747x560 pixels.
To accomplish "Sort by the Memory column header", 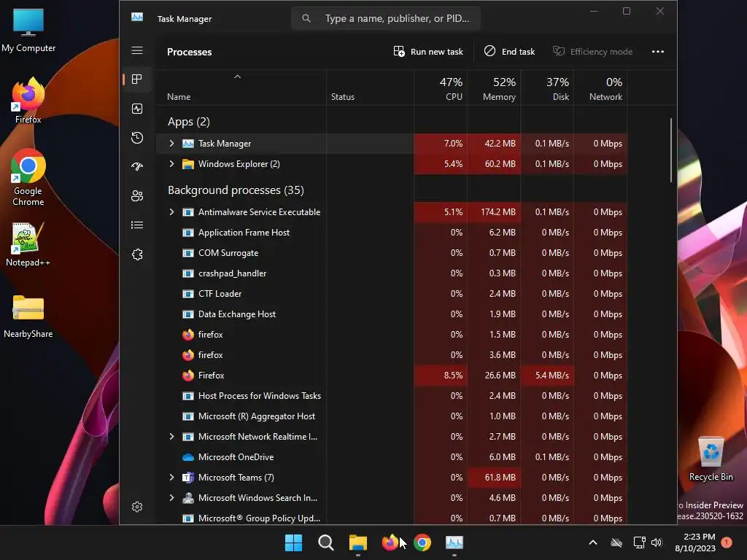I will point(494,88).
